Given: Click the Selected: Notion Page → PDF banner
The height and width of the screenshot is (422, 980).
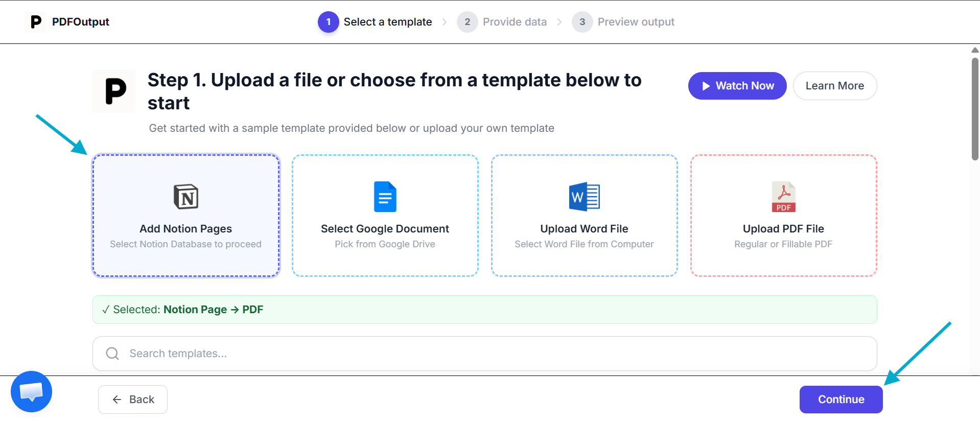Looking at the screenshot, I should [x=485, y=310].
